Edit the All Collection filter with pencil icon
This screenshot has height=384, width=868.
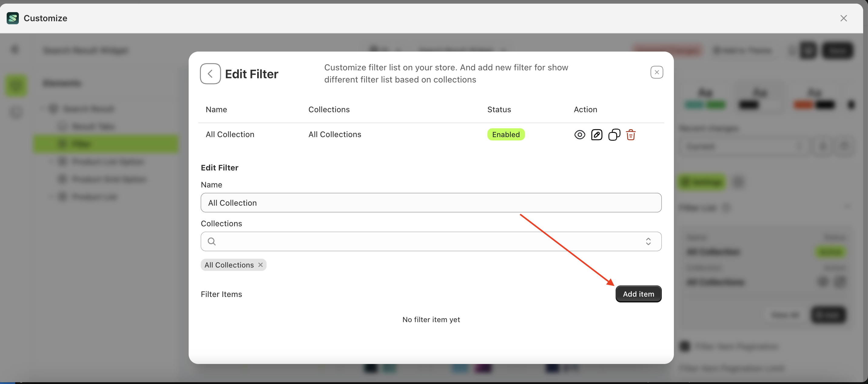(x=597, y=134)
